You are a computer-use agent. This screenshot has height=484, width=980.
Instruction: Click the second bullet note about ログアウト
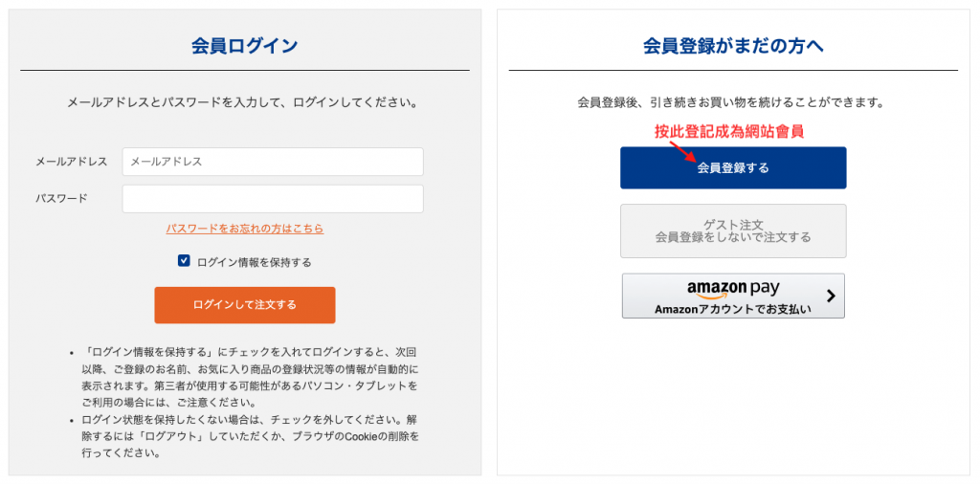pyautogui.click(x=251, y=435)
